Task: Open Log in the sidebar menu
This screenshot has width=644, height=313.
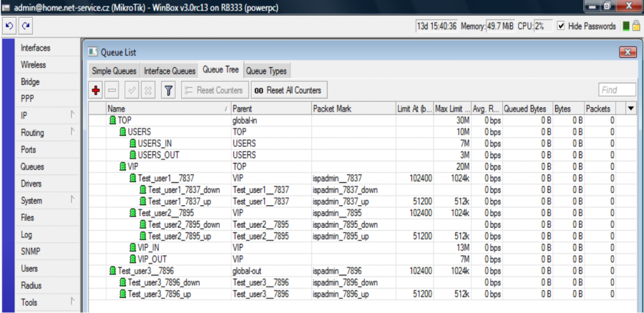Action: 47,234
